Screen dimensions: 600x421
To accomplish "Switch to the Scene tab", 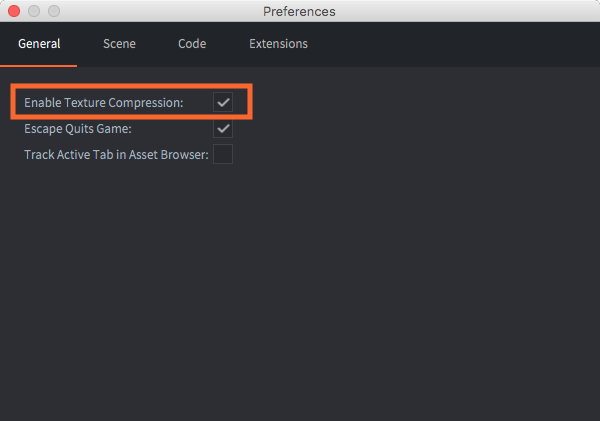I will pos(119,44).
